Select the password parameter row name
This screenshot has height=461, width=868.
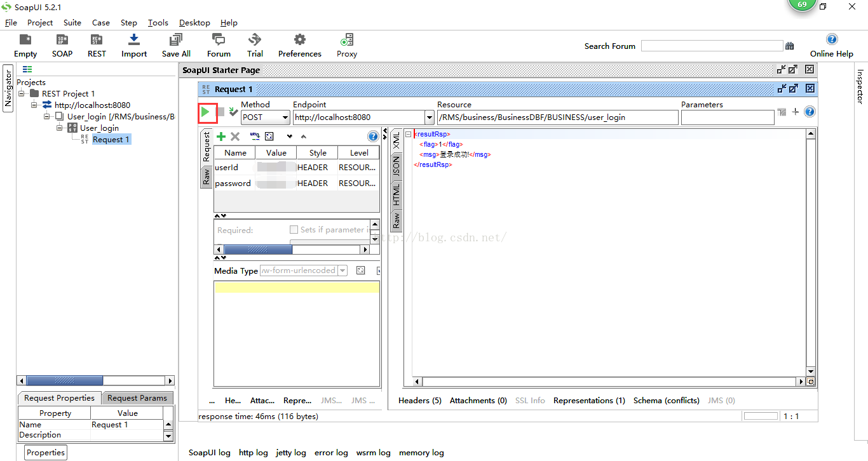tap(233, 184)
